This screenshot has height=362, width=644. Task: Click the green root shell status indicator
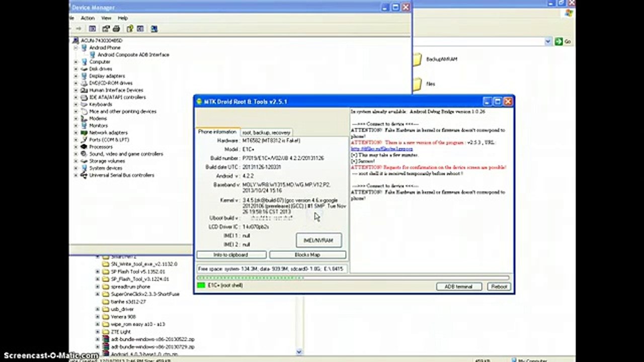pyautogui.click(x=201, y=286)
